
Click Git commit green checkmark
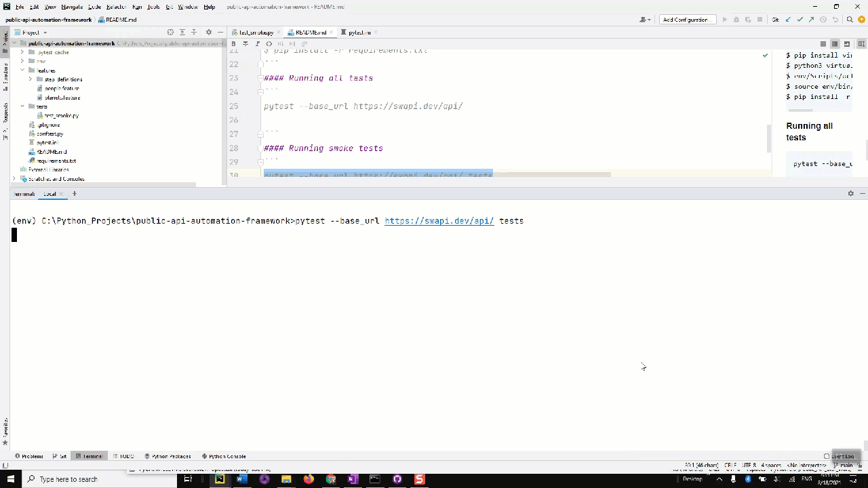(x=800, y=20)
